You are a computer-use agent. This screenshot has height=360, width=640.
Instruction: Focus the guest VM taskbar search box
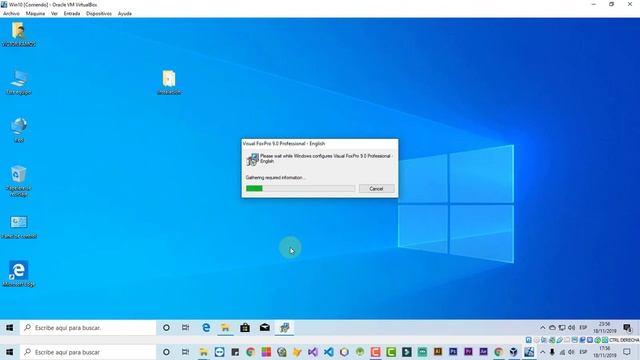coord(88,328)
